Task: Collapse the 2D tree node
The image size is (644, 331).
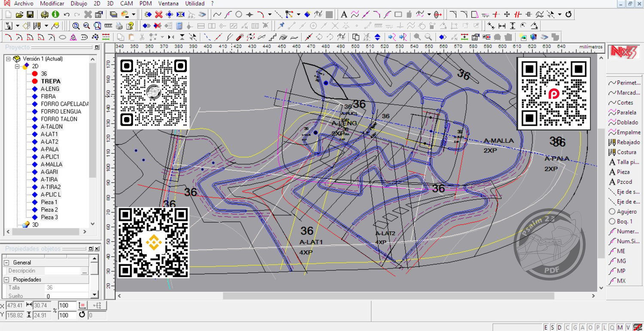Action: click(17, 66)
